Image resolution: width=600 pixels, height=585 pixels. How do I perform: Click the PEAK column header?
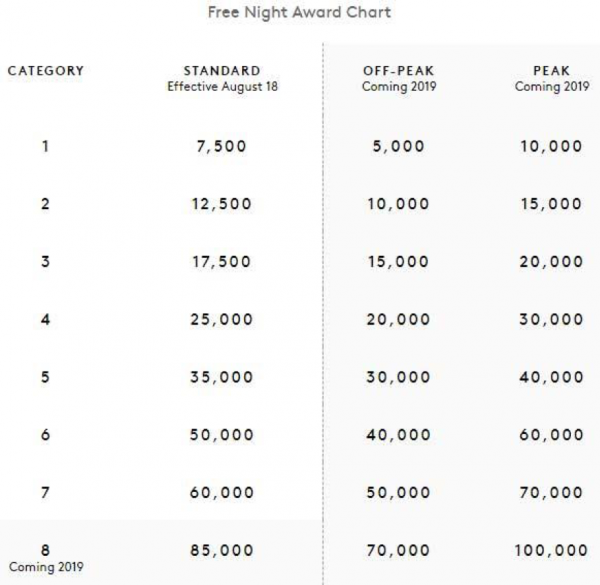click(x=552, y=71)
